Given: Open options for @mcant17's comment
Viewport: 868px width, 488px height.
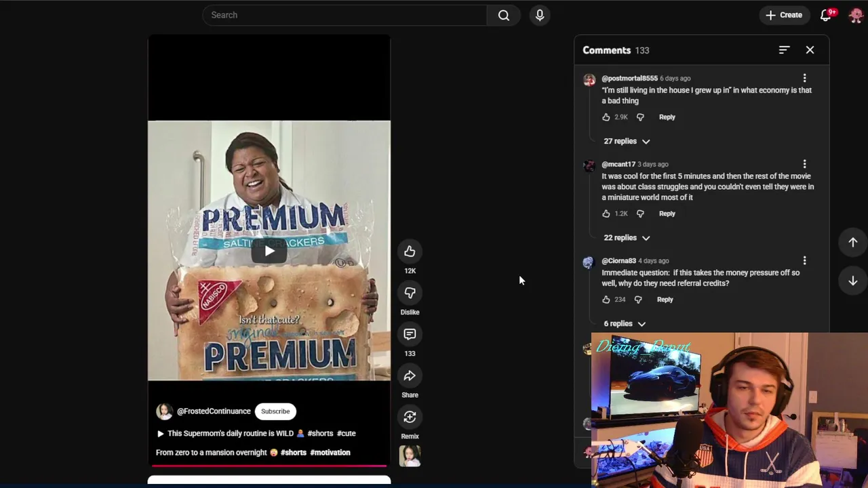Looking at the screenshot, I should 804,164.
